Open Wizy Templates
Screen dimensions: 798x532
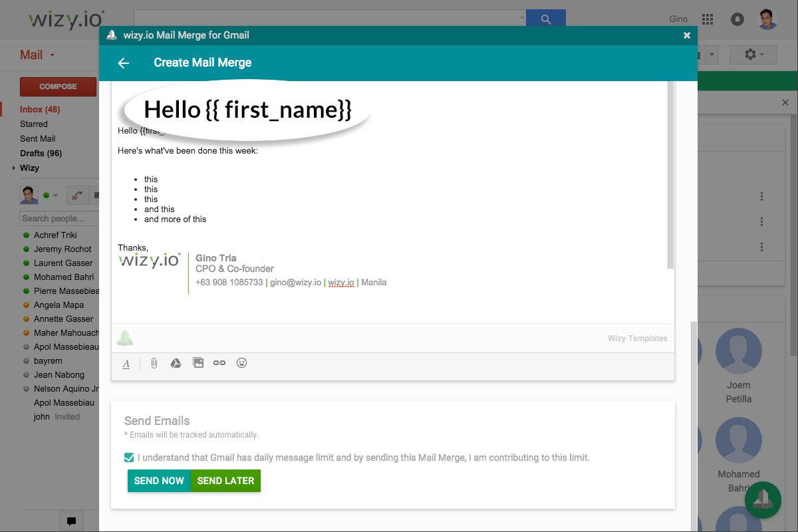pos(637,338)
